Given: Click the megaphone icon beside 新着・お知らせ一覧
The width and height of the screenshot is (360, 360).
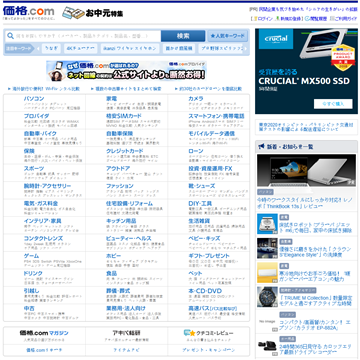Looking at the screenshot, I should [261, 146].
